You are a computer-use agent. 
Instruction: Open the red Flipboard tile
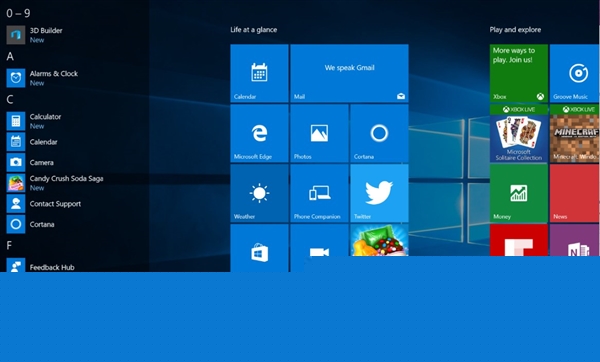pyautogui.click(x=519, y=240)
